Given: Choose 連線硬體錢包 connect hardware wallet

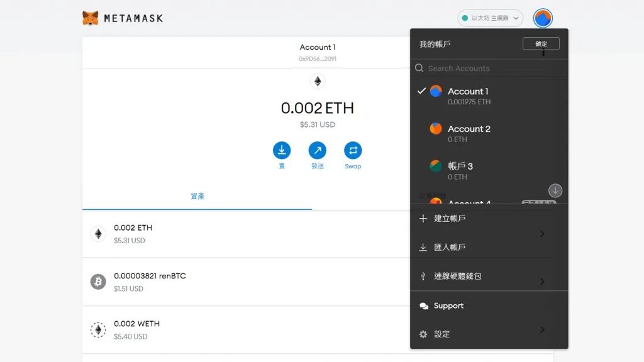Looking at the screenshot, I should pyautogui.click(x=489, y=277).
